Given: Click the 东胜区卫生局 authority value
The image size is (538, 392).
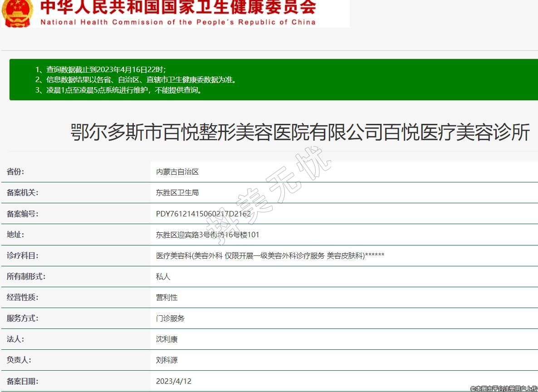Looking at the screenshot, I should [177, 193].
